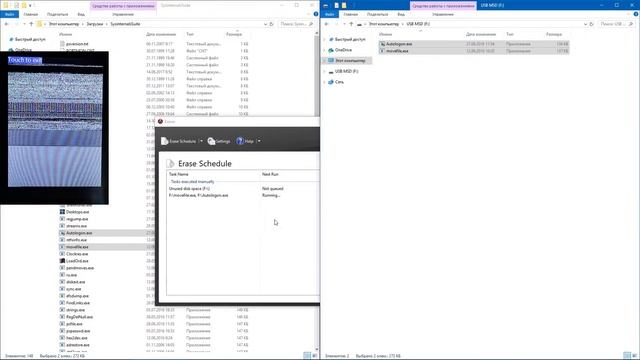Viewport: 640px width, 360px height.
Task: Sort by 'Размер' column in the left window
Action: [234, 34]
